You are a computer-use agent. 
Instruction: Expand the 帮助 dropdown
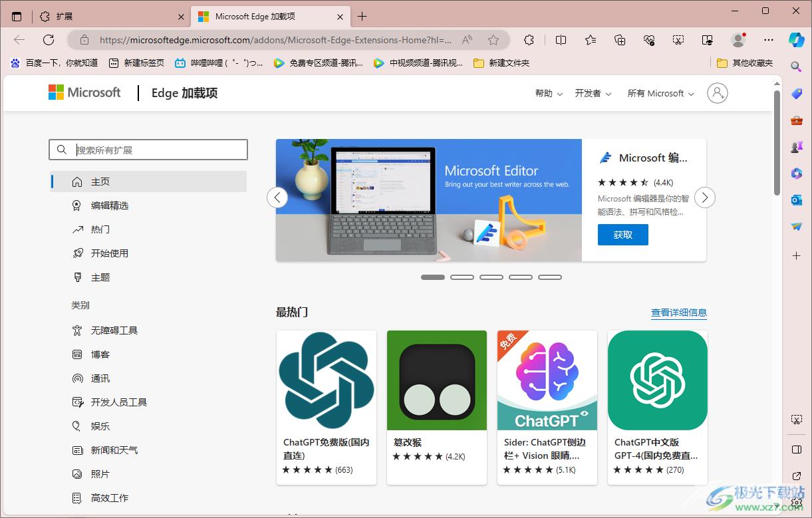coord(549,93)
